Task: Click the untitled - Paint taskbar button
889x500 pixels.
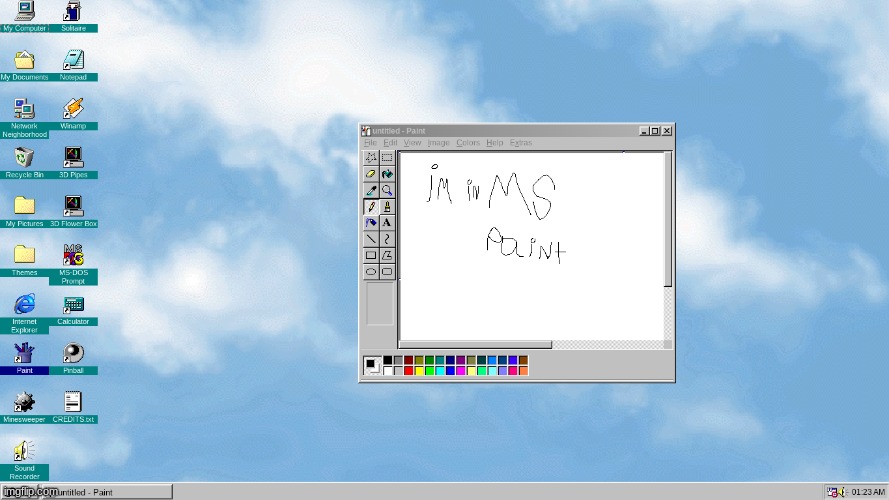Action: pyautogui.click(x=86, y=492)
